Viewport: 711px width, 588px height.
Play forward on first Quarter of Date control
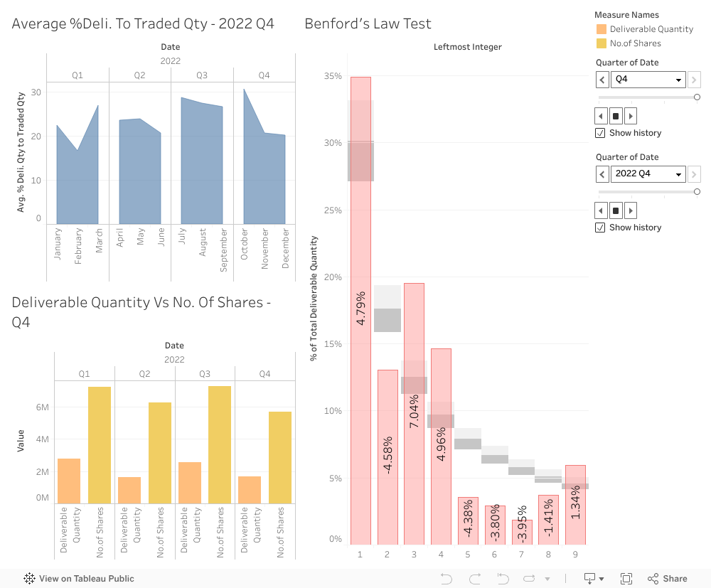pos(631,116)
